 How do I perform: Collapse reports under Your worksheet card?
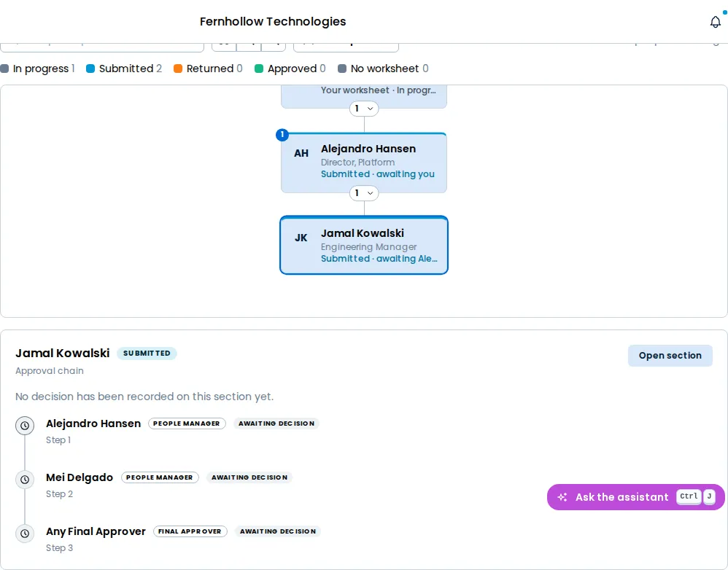coord(364,109)
